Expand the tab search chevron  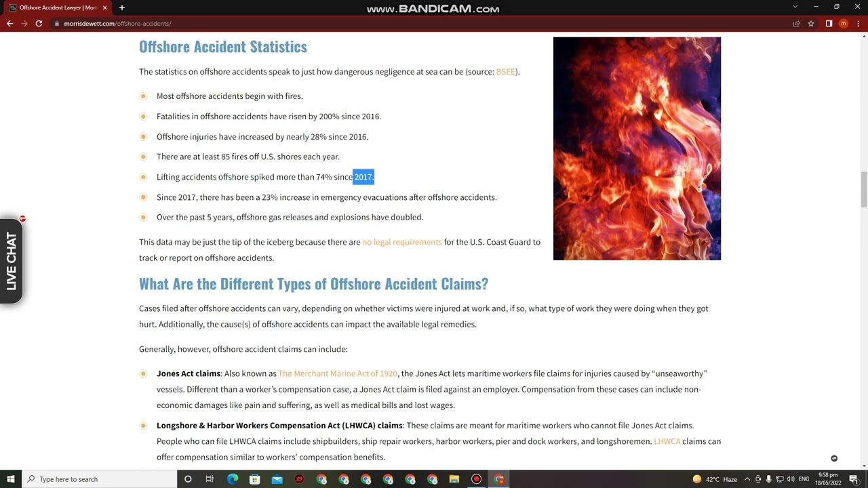coord(795,7)
